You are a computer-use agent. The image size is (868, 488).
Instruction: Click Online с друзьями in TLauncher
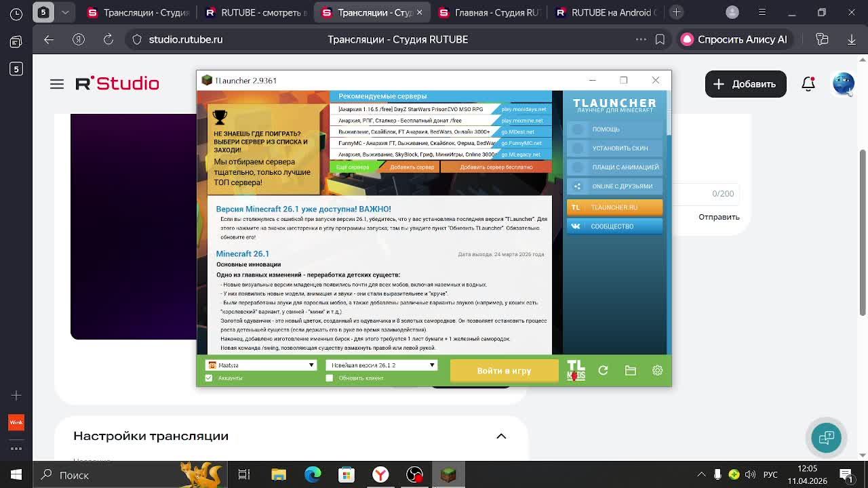click(614, 186)
